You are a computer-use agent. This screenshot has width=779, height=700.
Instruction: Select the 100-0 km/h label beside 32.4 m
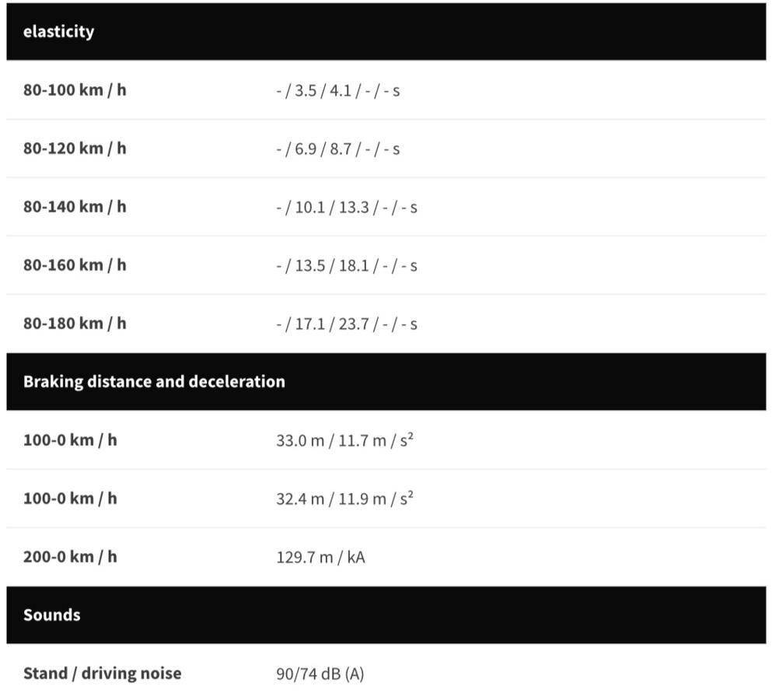pyautogui.click(x=70, y=499)
